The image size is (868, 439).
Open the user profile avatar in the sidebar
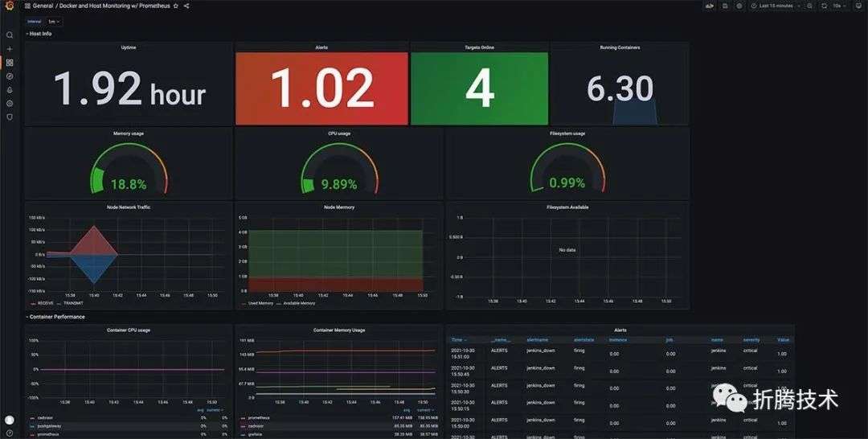(x=10, y=420)
